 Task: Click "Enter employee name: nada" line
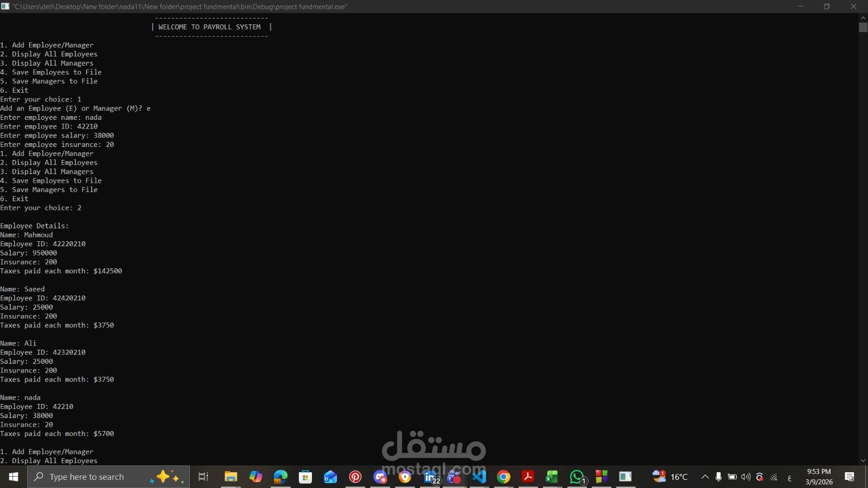click(51, 117)
